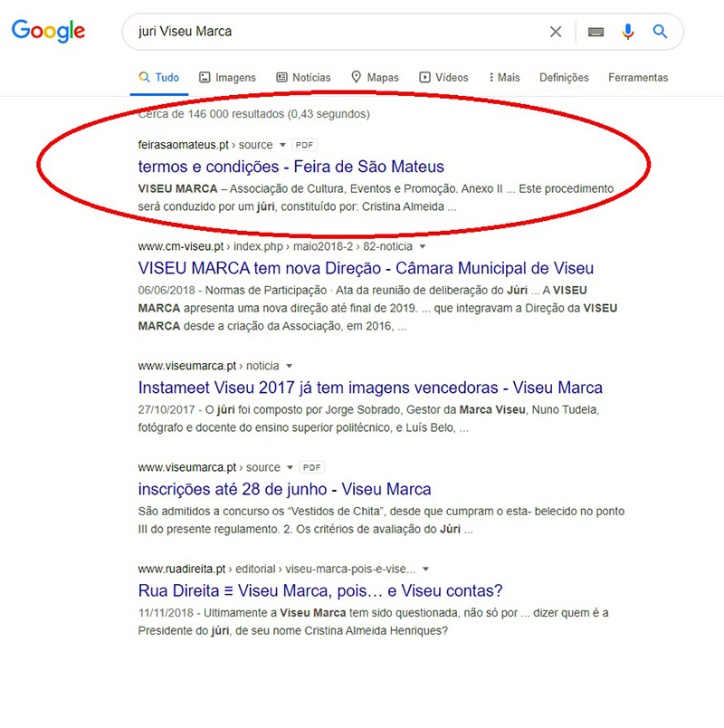The width and height of the screenshot is (724, 728).
Task: Click the picture icon beside Imagens
Action: pyautogui.click(x=205, y=77)
